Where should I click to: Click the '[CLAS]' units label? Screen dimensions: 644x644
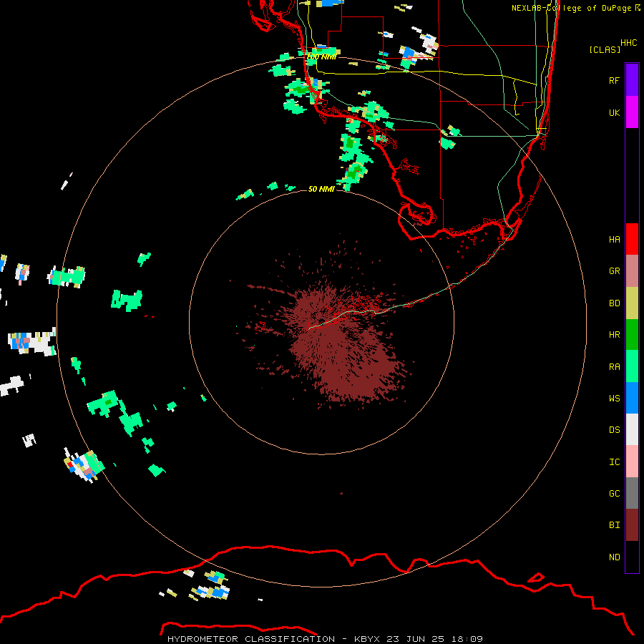pyautogui.click(x=605, y=49)
